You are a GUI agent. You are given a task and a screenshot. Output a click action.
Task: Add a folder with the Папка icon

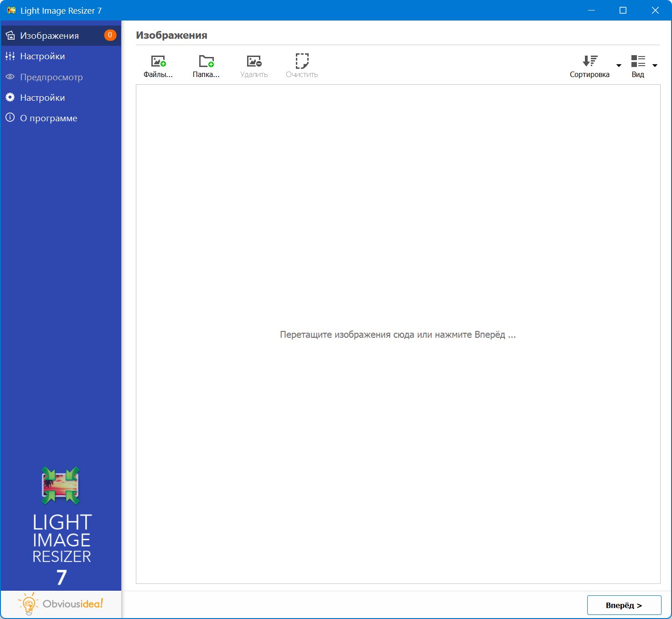pos(206,61)
